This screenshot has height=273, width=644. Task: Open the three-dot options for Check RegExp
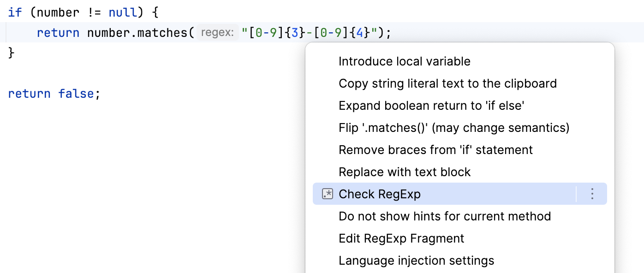pyautogui.click(x=592, y=194)
